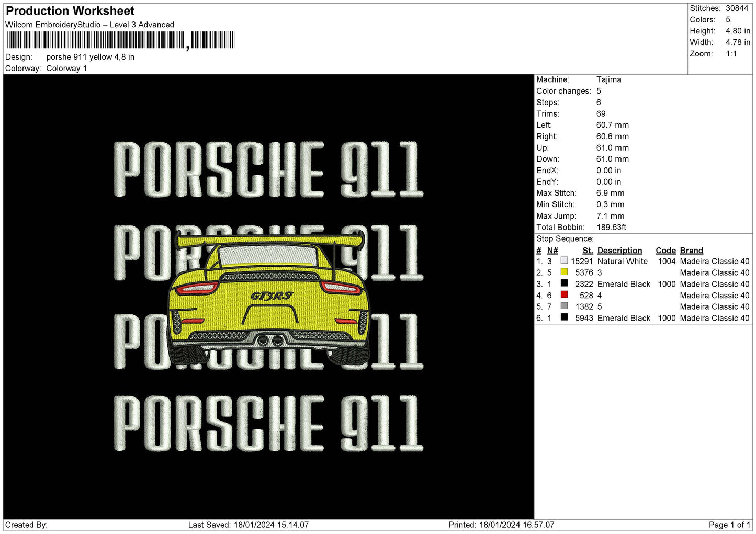Click the Height value 4.80 in

coord(738,31)
